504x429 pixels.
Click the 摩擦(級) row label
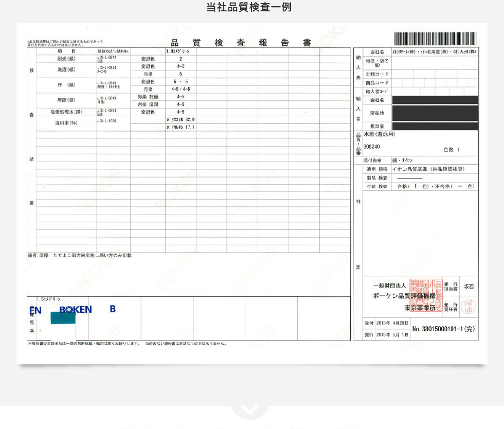point(66,100)
